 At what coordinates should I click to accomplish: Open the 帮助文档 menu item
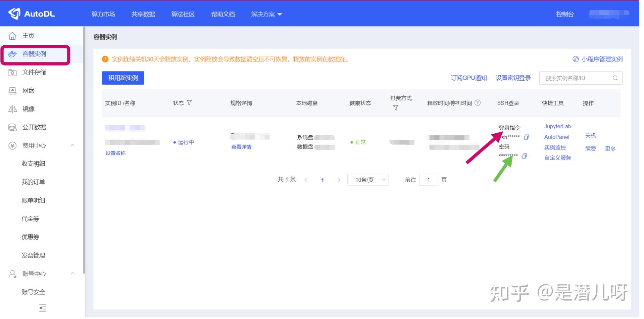tap(223, 14)
